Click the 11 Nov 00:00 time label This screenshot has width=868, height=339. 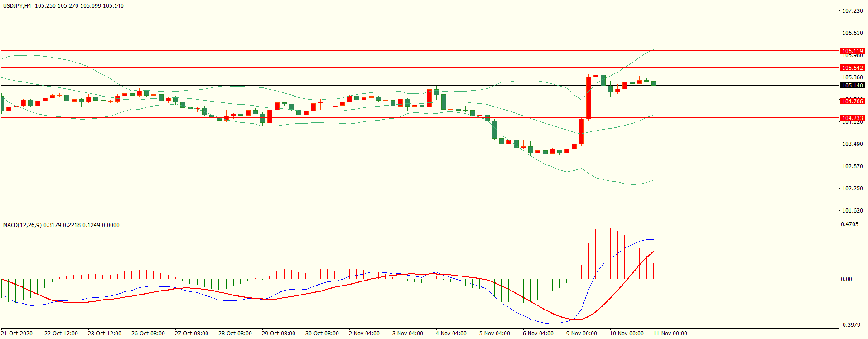pos(670,334)
